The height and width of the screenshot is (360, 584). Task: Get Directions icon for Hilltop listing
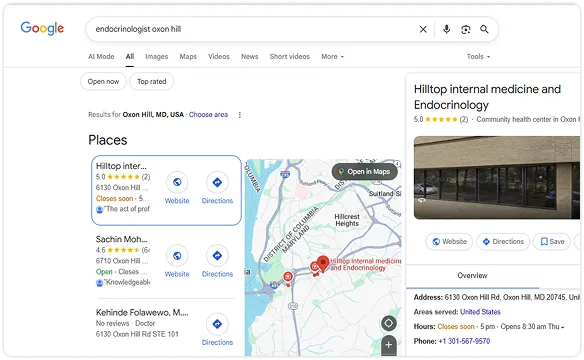coord(217,182)
